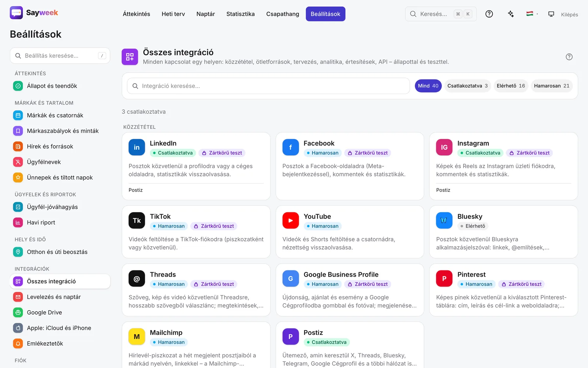The height and width of the screenshot is (368, 588).
Task: Open Havi riport in sidebar
Action: pyautogui.click(x=60, y=222)
